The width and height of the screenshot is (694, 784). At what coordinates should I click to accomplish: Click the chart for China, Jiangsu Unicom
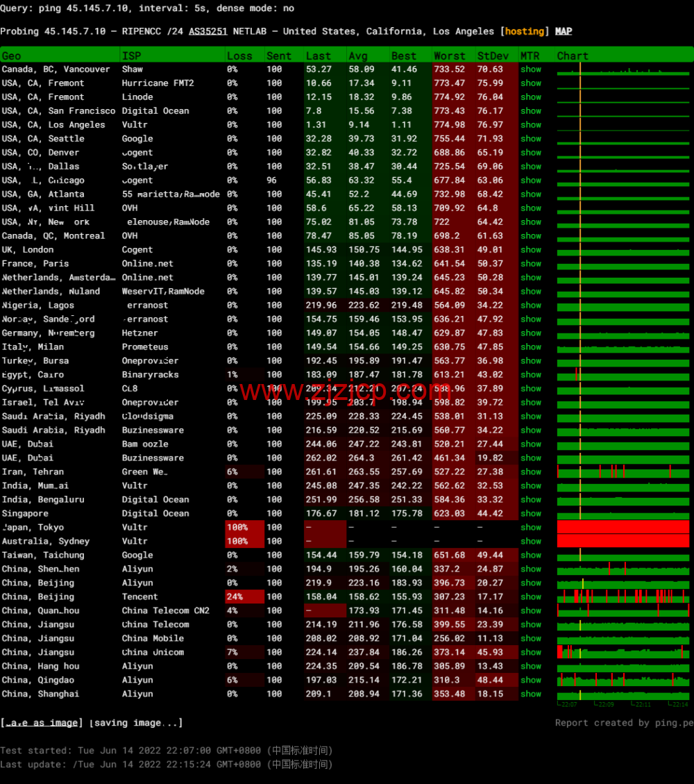tap(623, 653)
